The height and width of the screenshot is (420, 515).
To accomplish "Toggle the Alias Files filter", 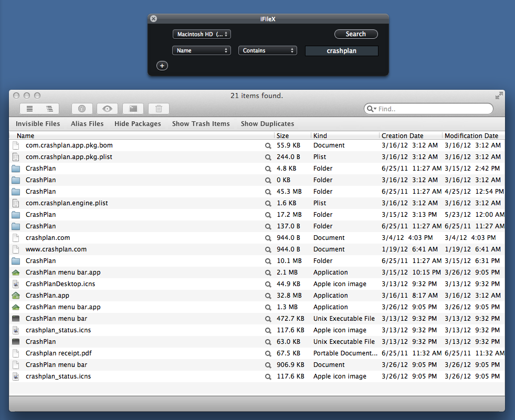I will pos(87,124).
